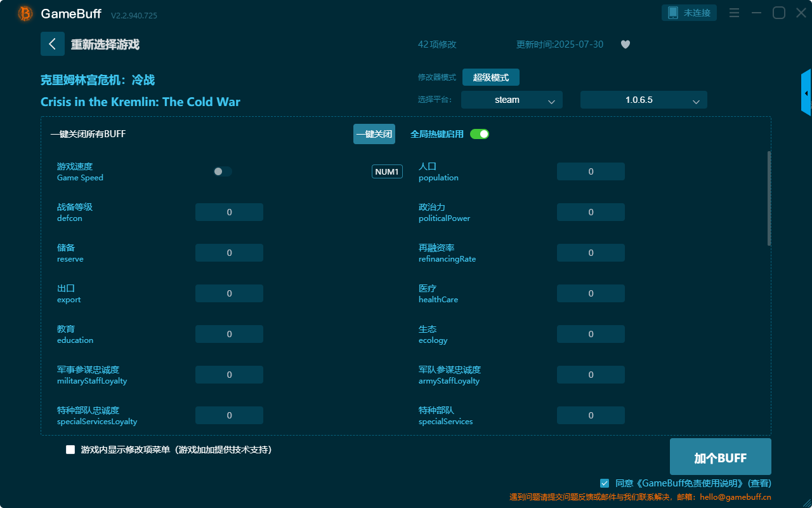Click the 超级模式 button
Screen dimensions: 812x508
[x=491, y=77]
